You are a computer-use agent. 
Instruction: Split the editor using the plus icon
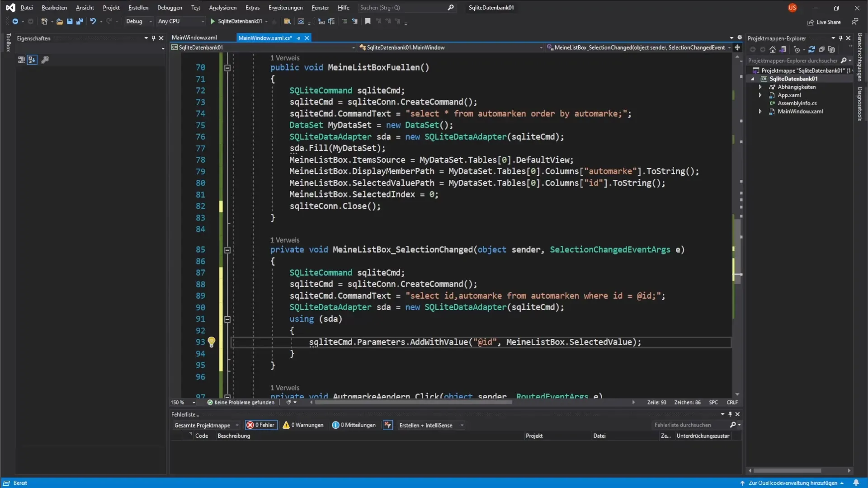click(737, 47)
